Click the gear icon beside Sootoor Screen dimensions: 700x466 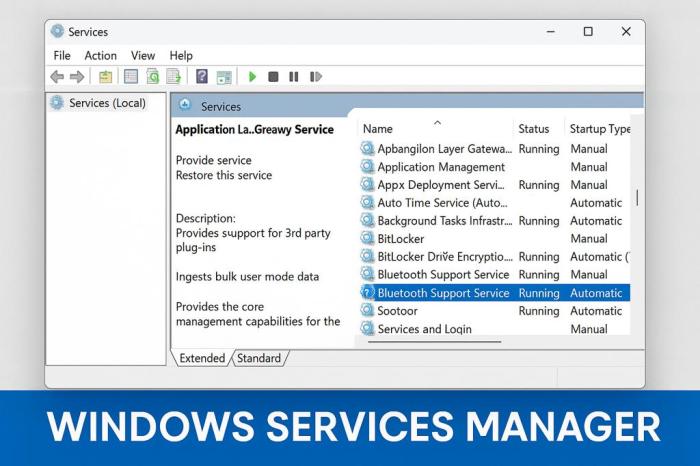(367, 310)
